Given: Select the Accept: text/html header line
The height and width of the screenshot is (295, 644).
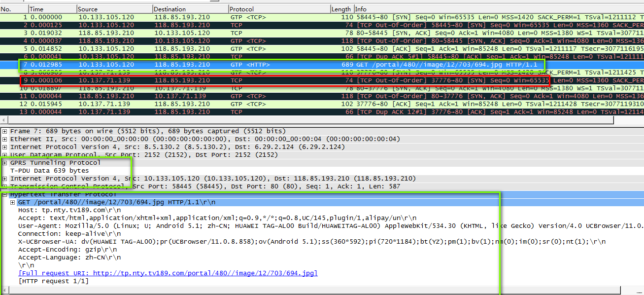Looking at the screenshot, I should tap(217, 218).
